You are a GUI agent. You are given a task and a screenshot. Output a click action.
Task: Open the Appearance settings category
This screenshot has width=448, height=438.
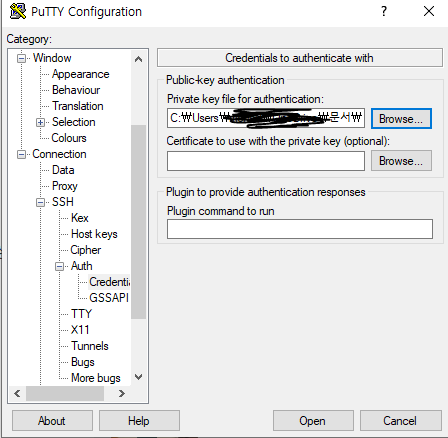80,74
